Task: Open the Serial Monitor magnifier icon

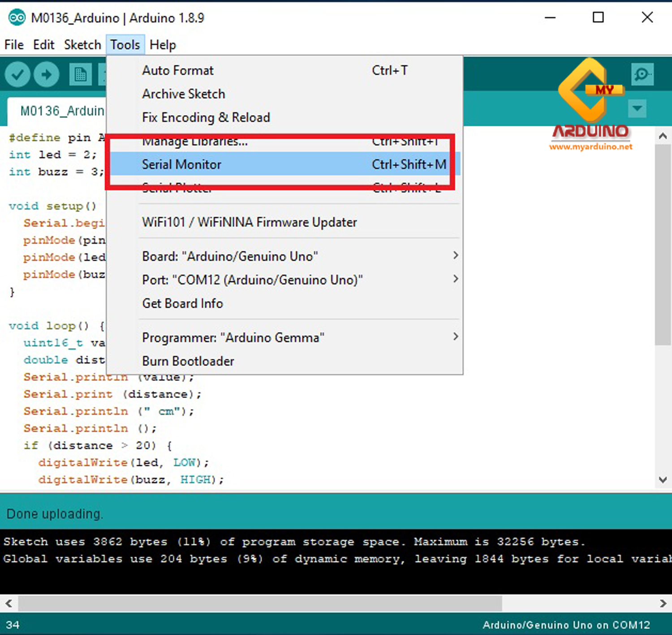Action: (642, 74)
